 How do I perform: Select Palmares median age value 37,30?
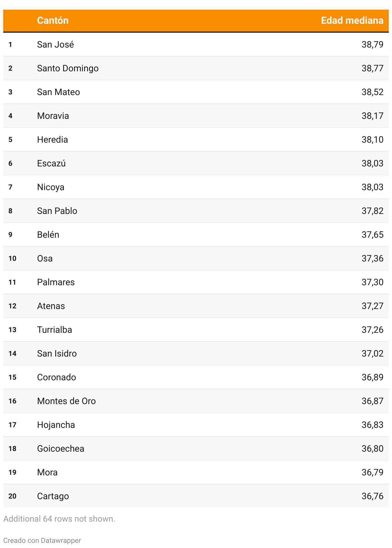(372, 282)
